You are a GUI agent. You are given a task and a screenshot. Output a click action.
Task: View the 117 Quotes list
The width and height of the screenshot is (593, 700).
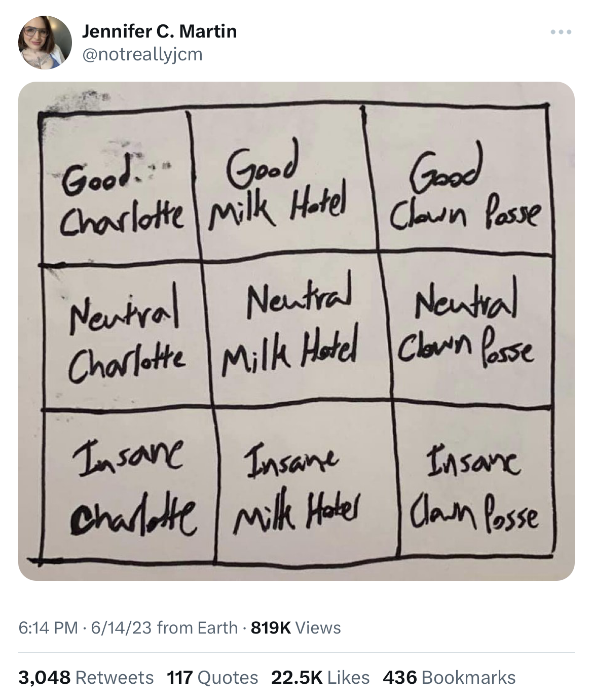click(x=212, y=677)
